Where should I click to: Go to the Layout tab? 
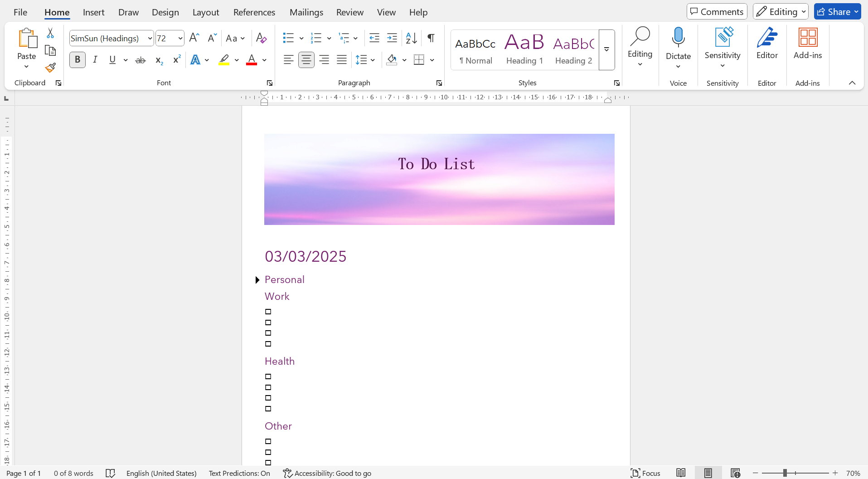pos(206,12)
